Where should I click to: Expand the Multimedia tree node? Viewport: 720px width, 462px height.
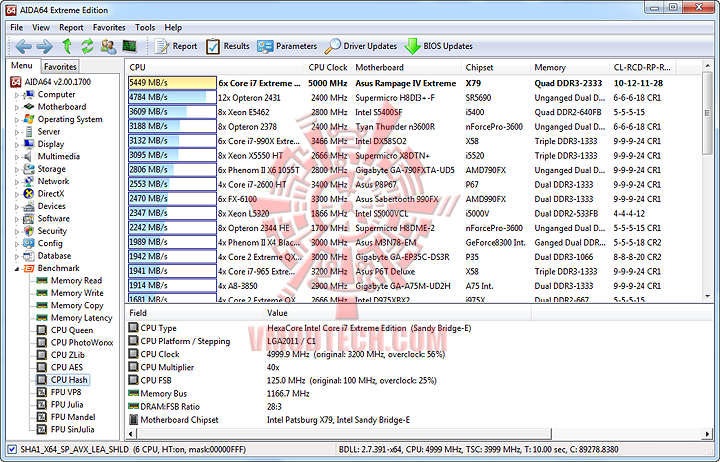pyautogui.click(x=17, y=157)
